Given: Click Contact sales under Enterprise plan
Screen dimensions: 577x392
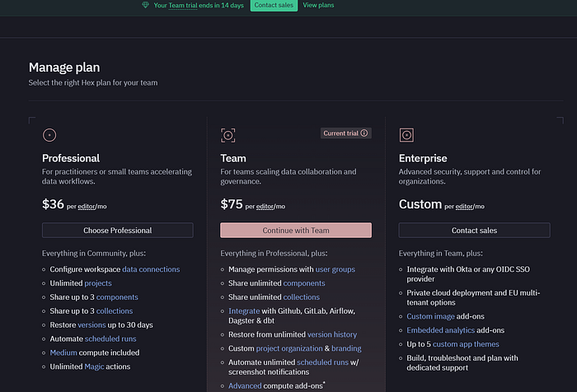Looking at the screenshot, I should (x=474, y=231).
